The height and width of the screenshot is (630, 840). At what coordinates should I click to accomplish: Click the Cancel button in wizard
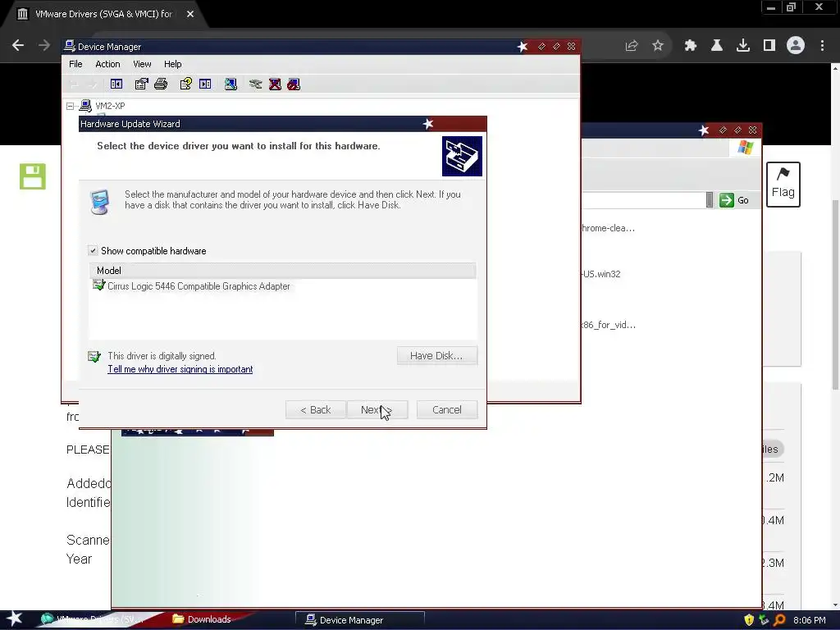(x=447, y=410)
